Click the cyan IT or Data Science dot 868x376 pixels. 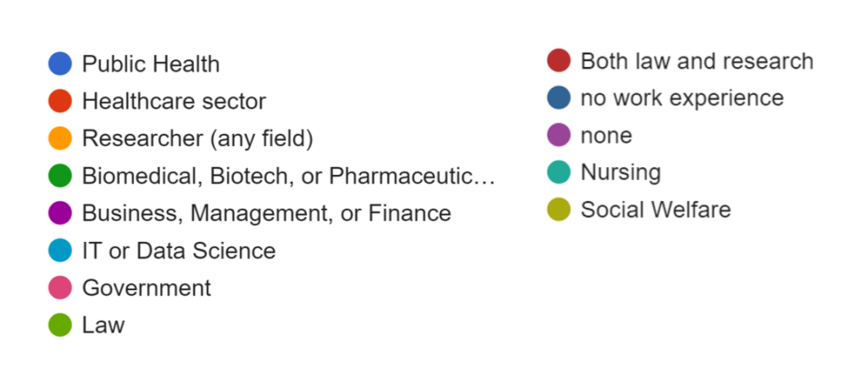pos(60,250)
